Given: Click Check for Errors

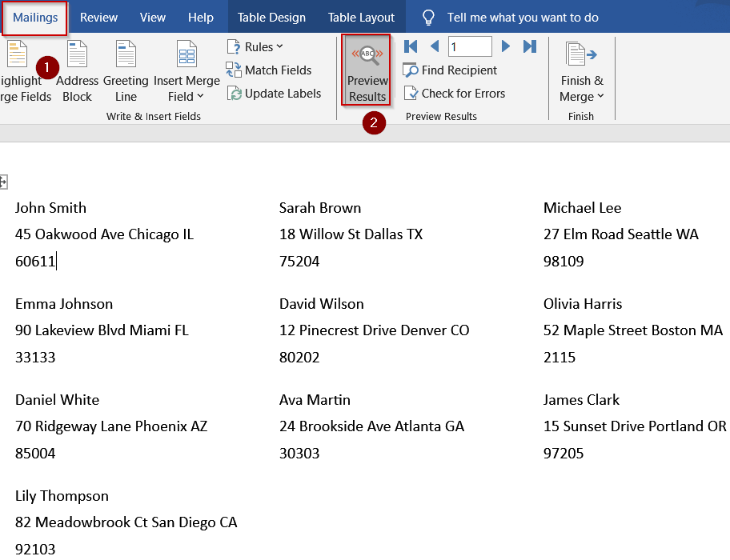Looking at the screenshot, I should [x=455, y=94].
